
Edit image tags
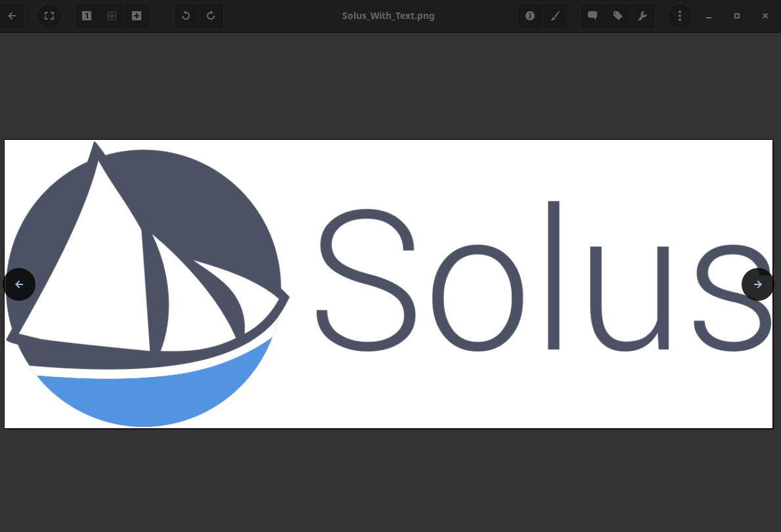[617, 16]
